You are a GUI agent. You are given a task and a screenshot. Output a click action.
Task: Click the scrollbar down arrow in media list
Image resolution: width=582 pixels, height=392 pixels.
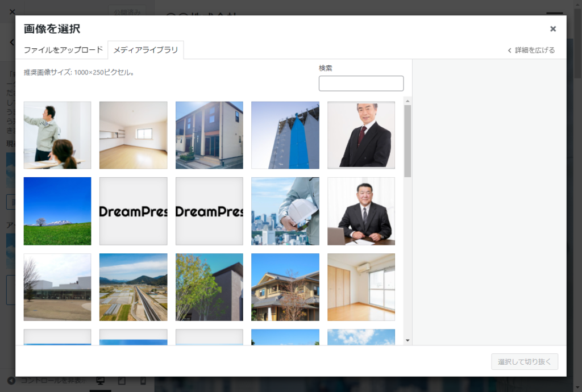[x=408, y=340]
